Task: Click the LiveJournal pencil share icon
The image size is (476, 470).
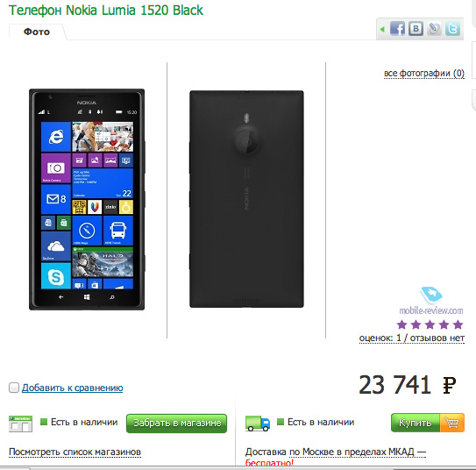Action: (434, 29)
